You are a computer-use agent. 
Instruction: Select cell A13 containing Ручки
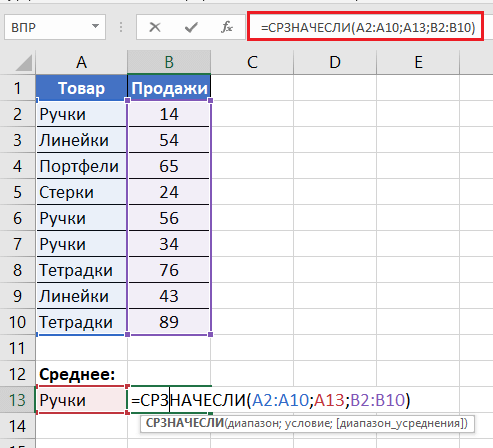tap(81, 400)
